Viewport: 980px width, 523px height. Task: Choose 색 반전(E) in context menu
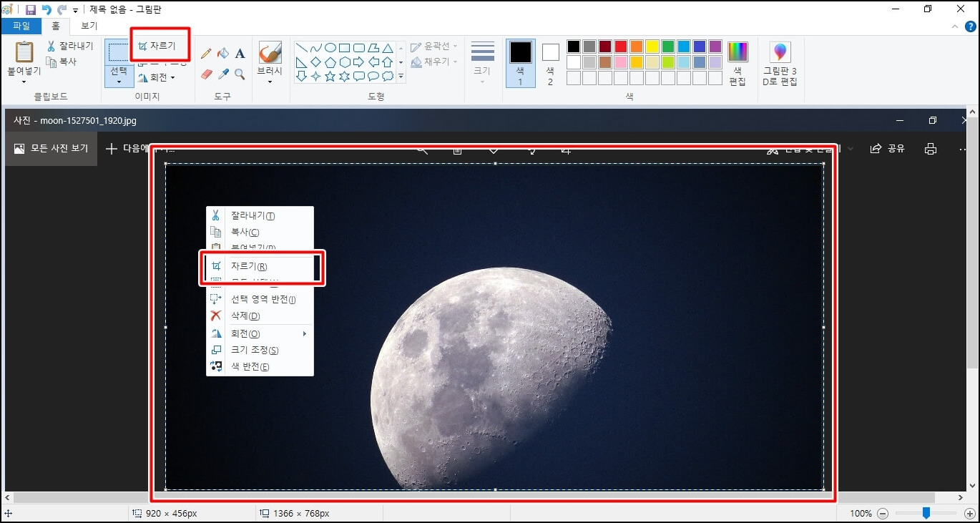click(x=260, y=367)
